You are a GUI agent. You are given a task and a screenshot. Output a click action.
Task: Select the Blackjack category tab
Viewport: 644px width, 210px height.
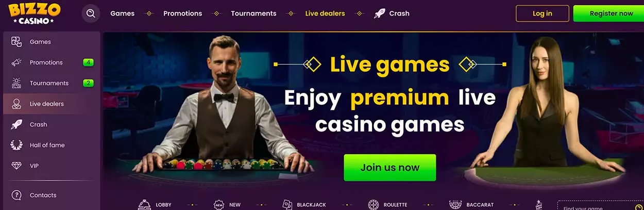coord(304,204)
